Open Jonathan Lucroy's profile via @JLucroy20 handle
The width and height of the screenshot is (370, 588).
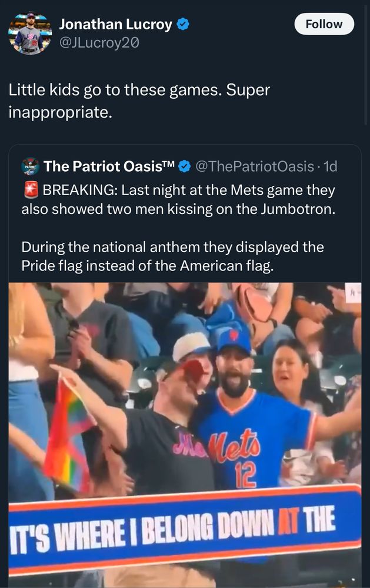101,42
